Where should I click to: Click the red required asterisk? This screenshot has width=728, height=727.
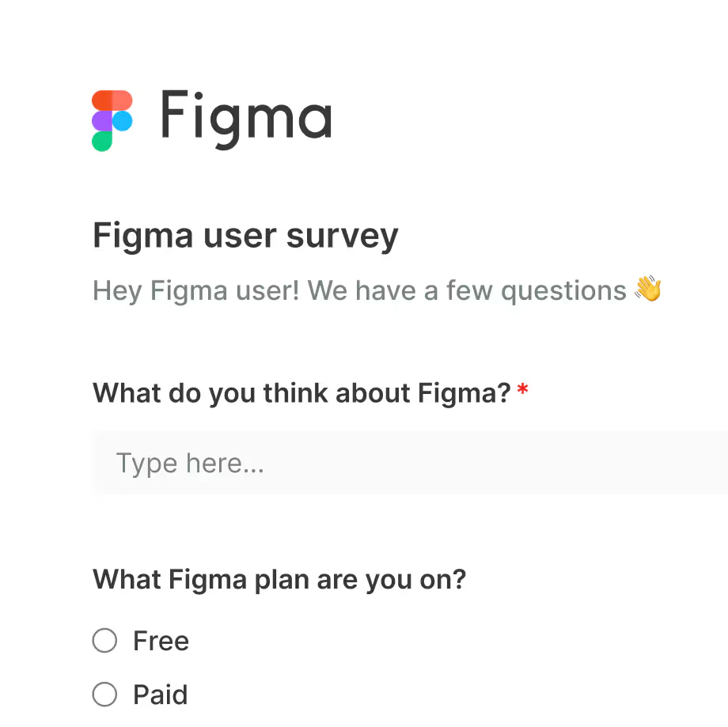point(522,392)
